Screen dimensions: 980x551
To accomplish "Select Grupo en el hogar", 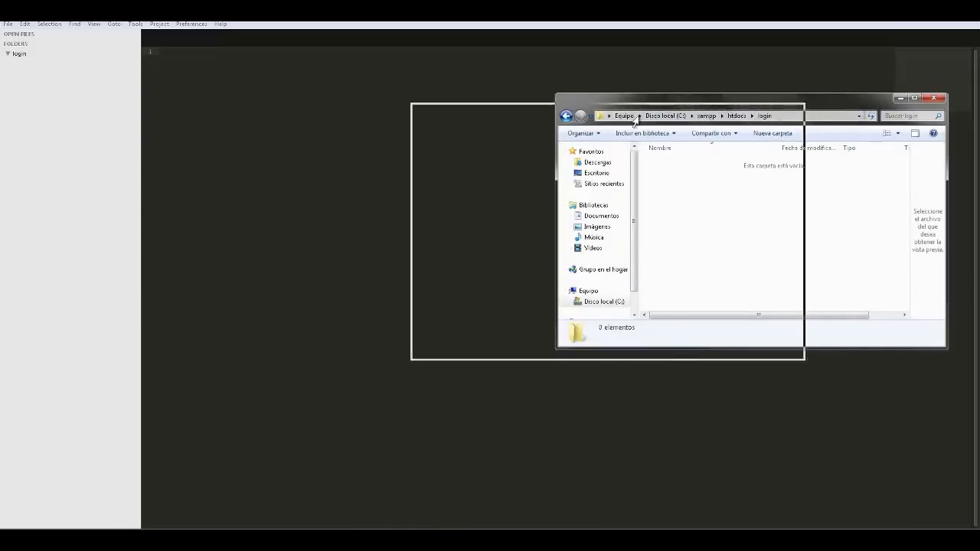I will [603, 269].
